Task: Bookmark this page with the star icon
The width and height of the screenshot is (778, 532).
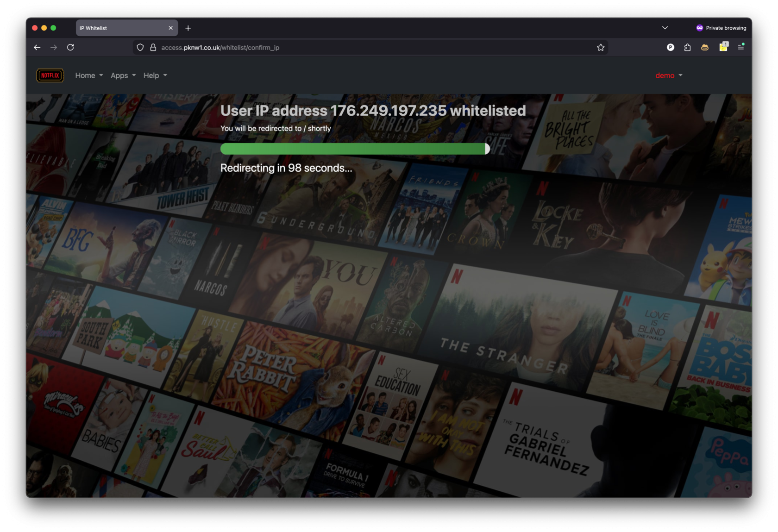Action: 601,47
